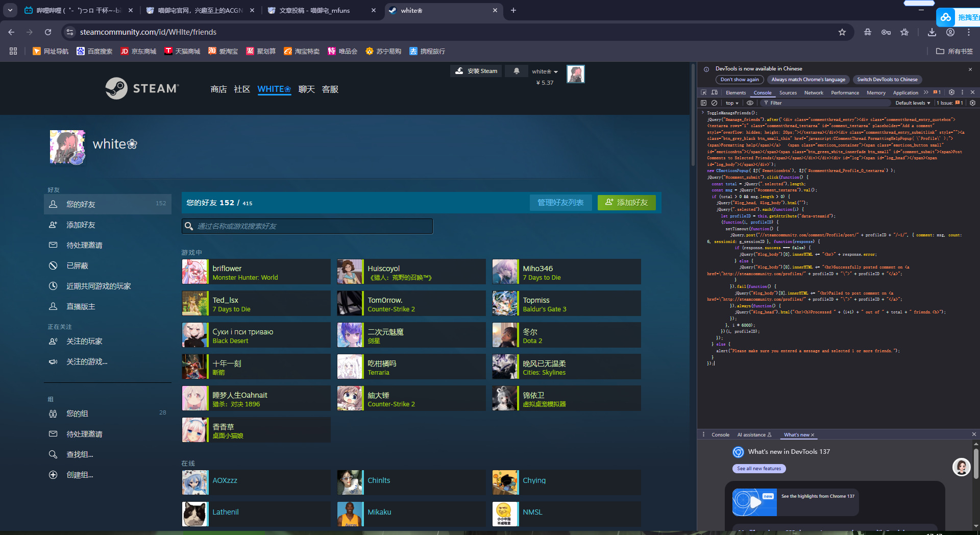This screenshot has width=980, height=535.
Task: Reload the page
Action: pyautogui.click(x=48, y=32)
